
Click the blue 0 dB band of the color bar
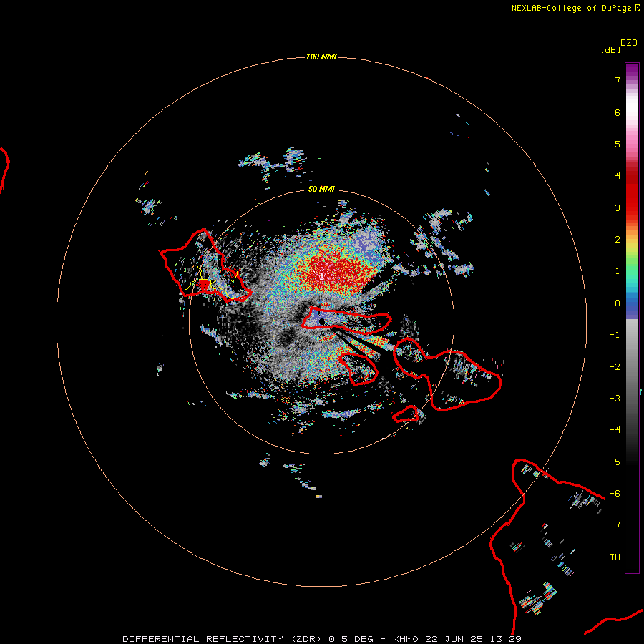pos(632,305)
